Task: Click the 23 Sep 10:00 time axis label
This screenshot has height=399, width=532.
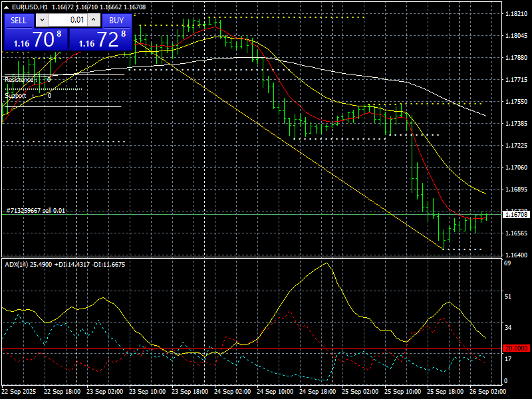Action: (x=148, y=392)
